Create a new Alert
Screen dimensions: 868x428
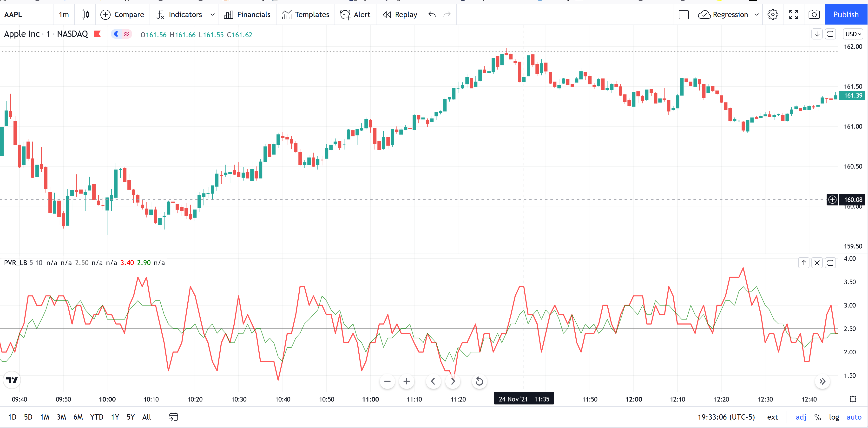pos(355,14)
